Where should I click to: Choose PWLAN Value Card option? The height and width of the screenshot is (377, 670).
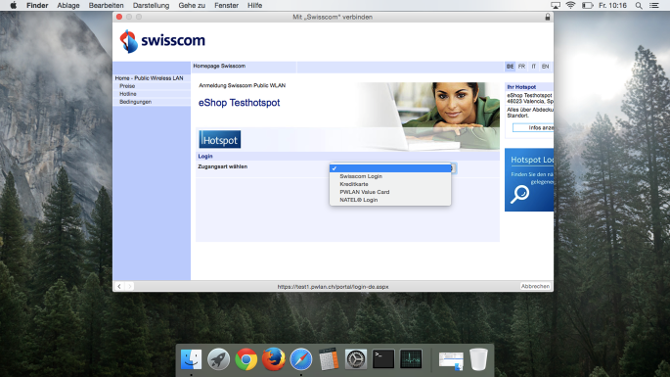[390, 192]
